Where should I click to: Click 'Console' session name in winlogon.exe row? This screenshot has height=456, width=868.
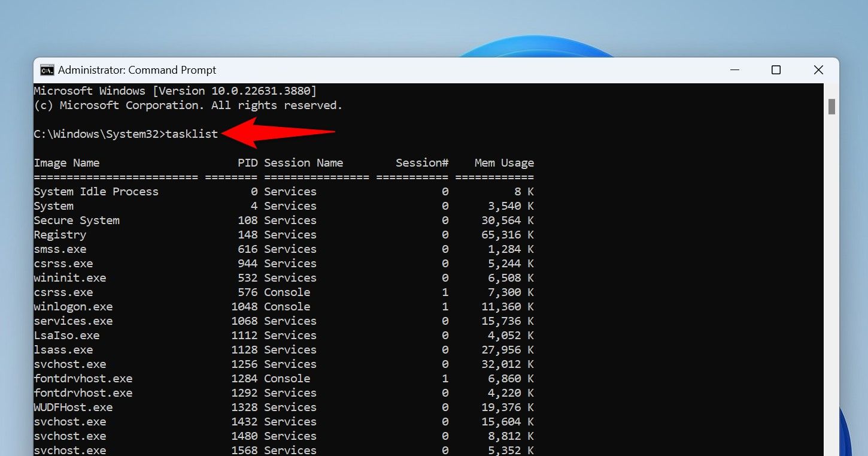click(x=287, y=307)
